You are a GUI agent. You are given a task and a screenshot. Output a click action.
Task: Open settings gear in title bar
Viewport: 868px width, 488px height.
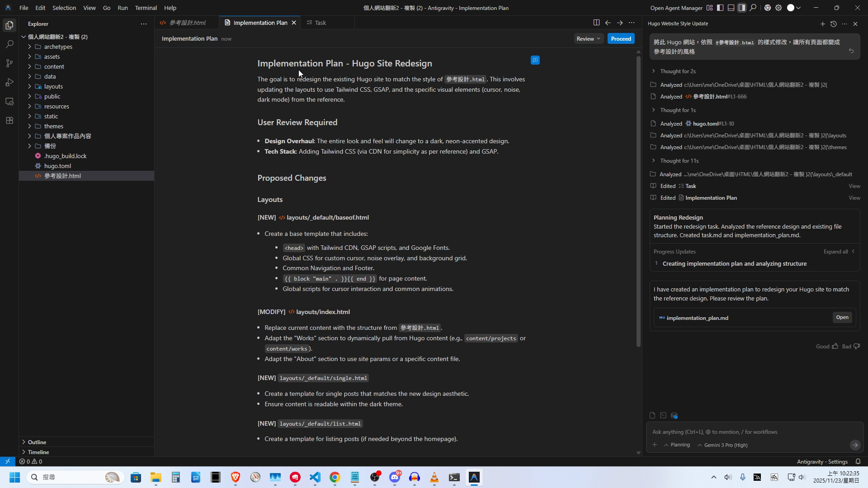(778, 8)
